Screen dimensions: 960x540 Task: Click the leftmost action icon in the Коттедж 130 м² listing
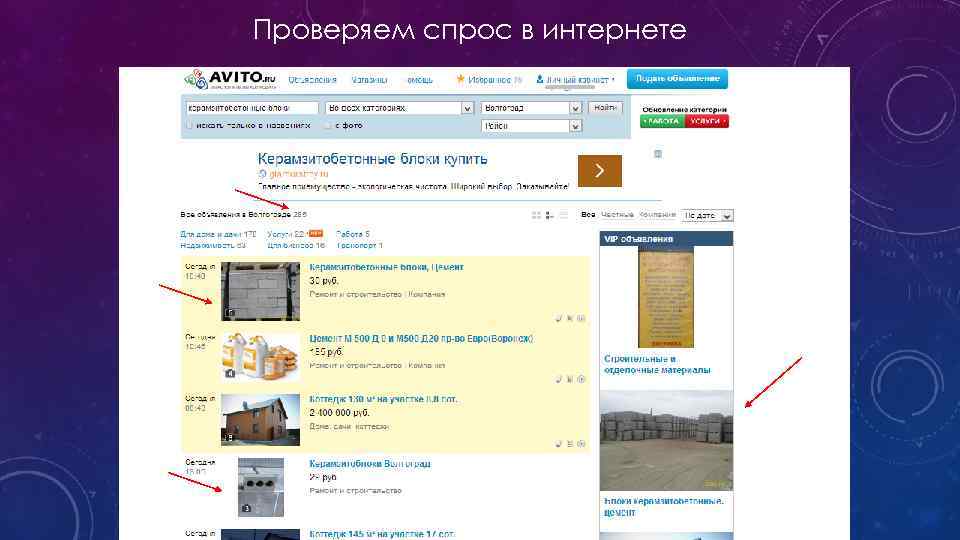pos(558,444)
